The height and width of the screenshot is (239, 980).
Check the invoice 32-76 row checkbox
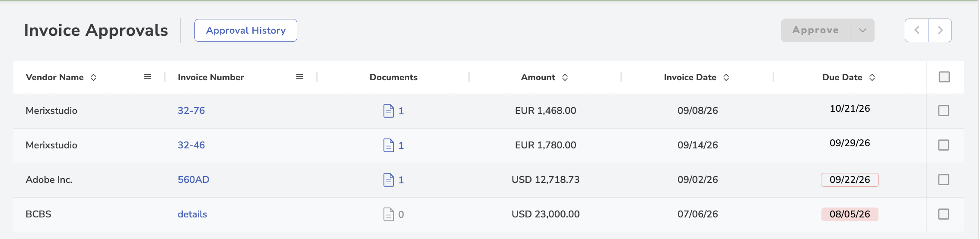click(x=944, y=110)
